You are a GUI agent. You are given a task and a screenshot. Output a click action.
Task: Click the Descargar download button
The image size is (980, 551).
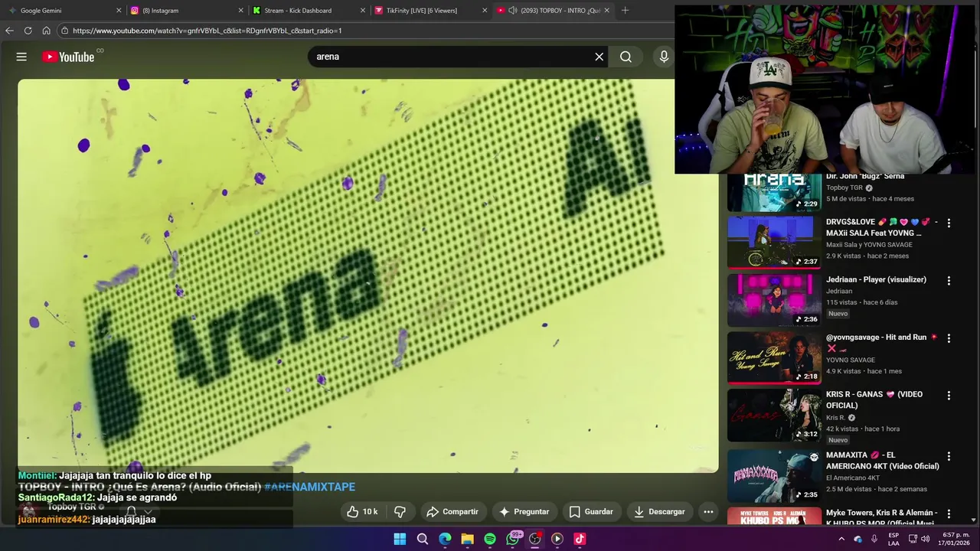(x=659, y=512)
